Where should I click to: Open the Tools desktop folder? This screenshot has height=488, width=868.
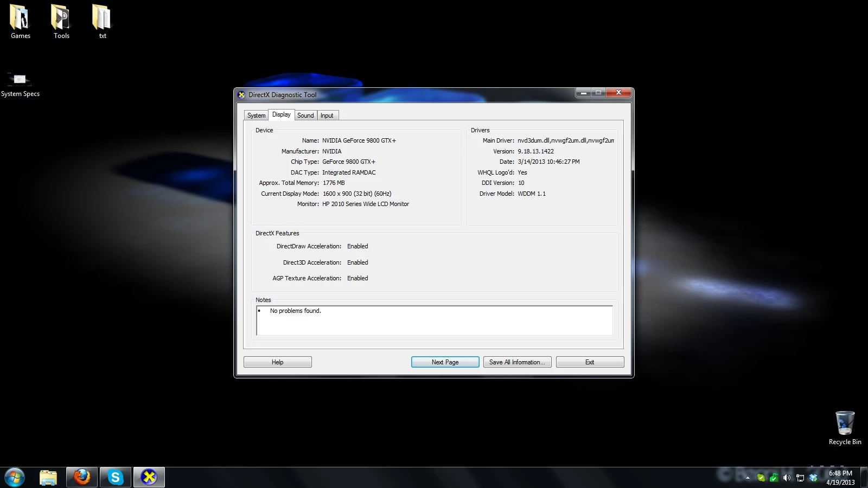point(61,22)
